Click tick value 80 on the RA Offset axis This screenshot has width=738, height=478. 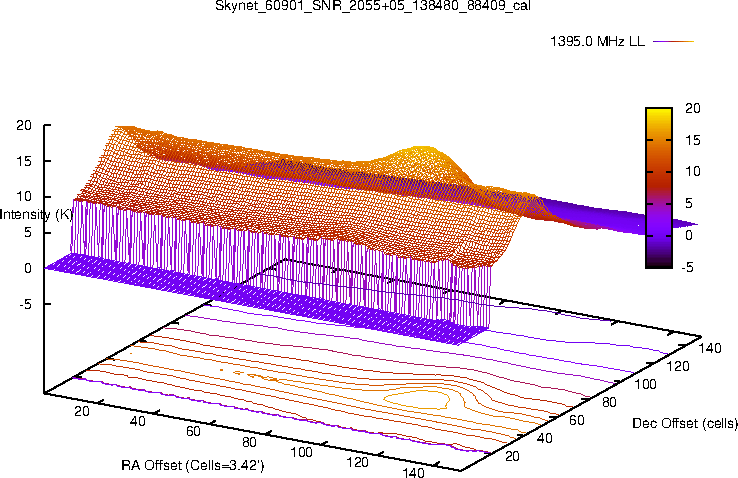pos(249,443)
